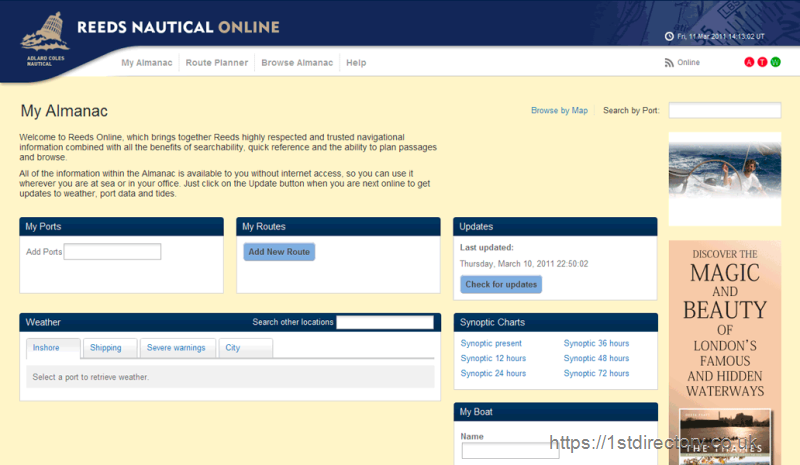
Task: Open the Synoptic 12 hours link
Action: point(493,358)
